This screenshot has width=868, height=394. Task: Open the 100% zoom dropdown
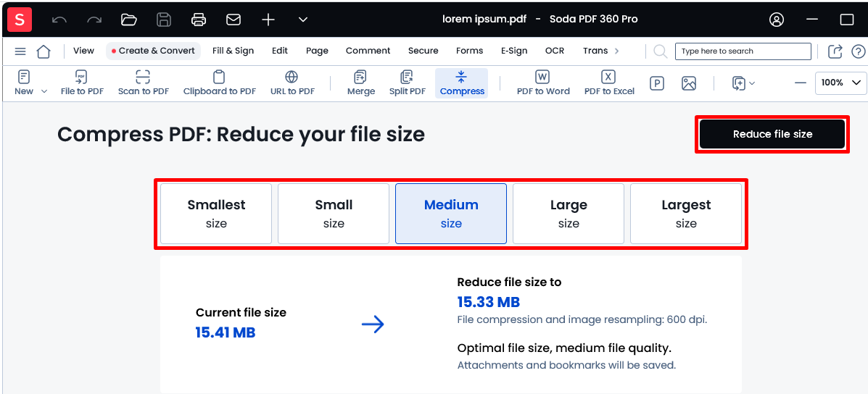(x=841, y=83)
